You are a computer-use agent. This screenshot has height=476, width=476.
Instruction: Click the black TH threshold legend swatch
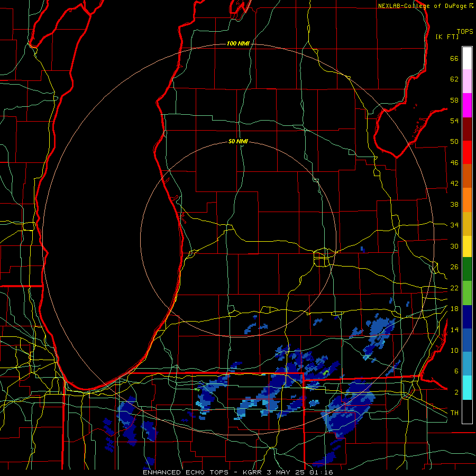pos(467,411)
